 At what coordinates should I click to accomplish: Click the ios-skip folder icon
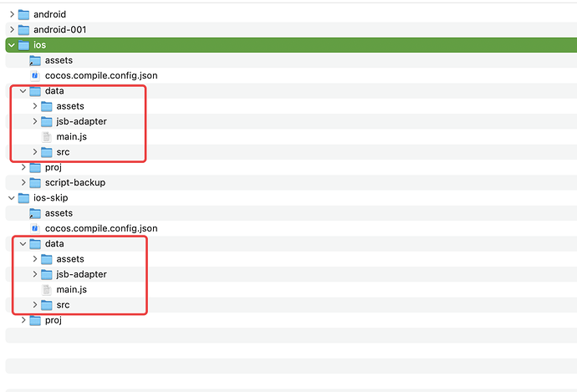coord(23,198)
